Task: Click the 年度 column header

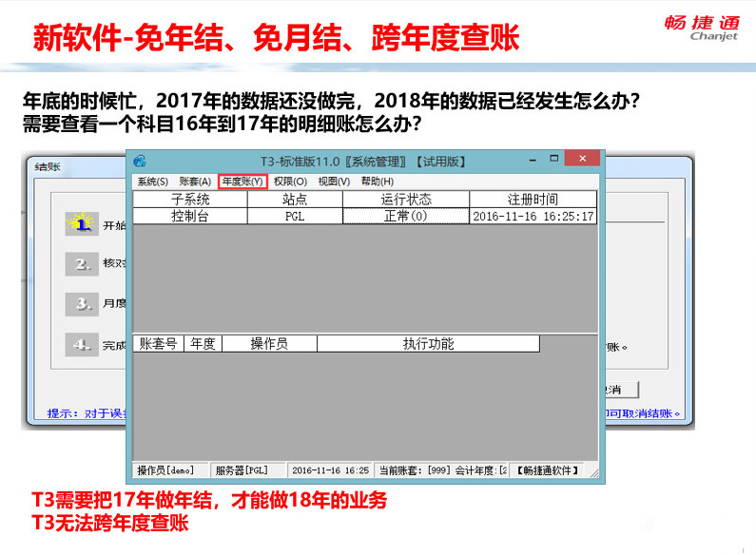Action: click(x=203, y=343)
